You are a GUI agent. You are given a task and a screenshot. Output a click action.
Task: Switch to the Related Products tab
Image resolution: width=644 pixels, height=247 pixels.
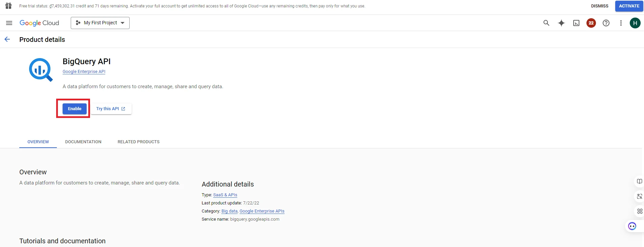[138, 142]
